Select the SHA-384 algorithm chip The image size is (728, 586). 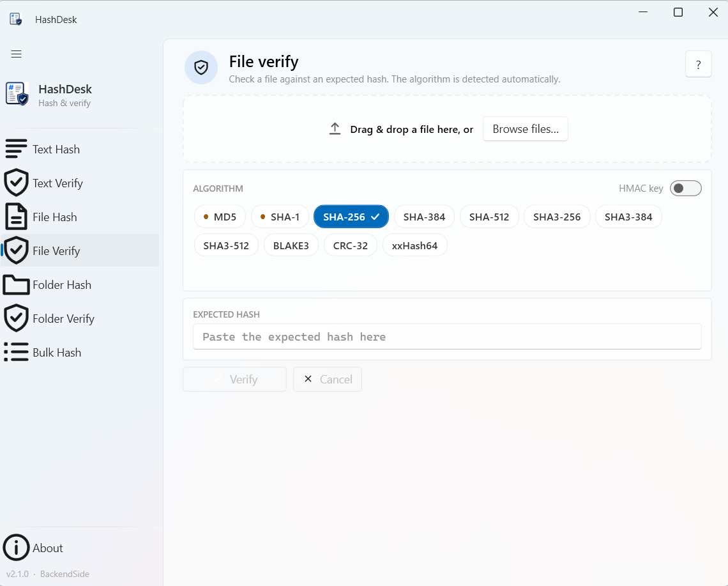(424, 217)
